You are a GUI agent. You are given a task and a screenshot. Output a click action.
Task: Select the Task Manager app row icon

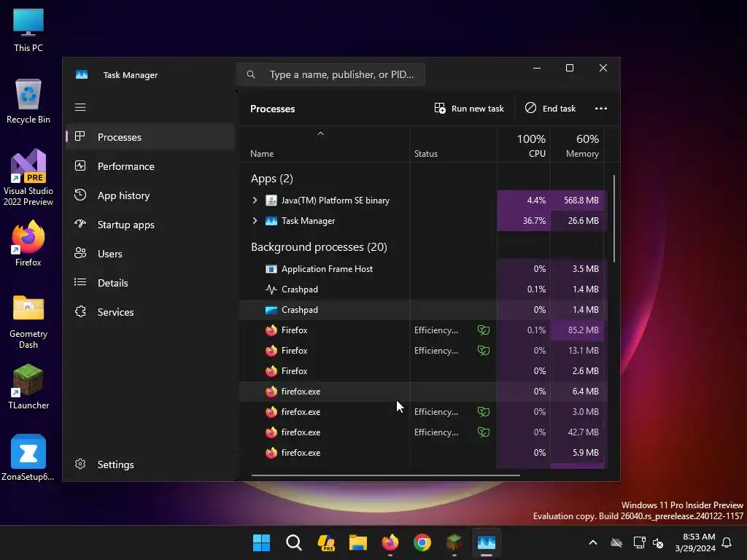(x=271, y=221)
